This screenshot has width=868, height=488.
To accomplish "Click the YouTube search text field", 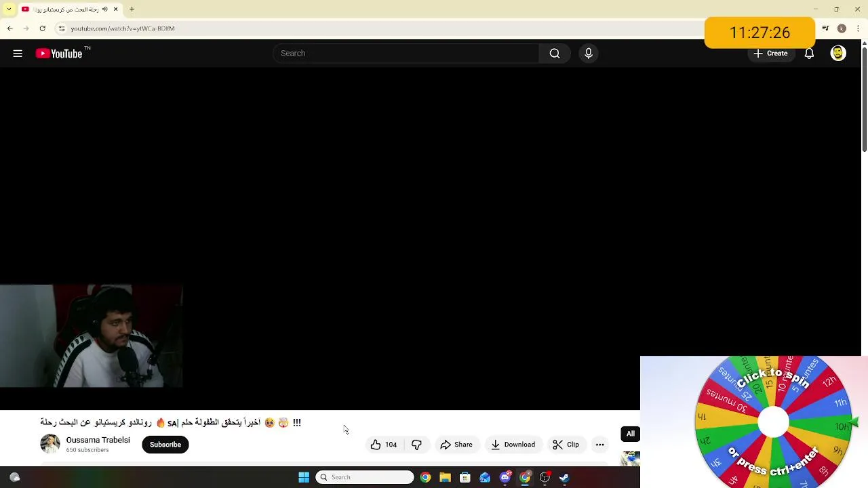I will pyautogui.click(x=406, y=54).
